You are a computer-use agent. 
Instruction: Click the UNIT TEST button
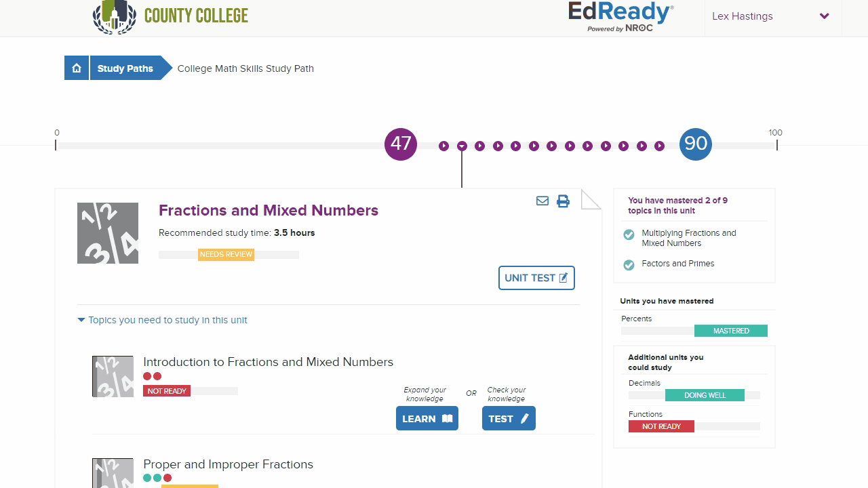(536, 278)
